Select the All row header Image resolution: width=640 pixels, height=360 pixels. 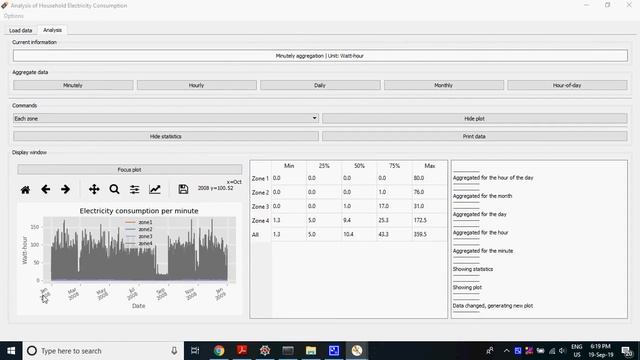tap(260, 235)
